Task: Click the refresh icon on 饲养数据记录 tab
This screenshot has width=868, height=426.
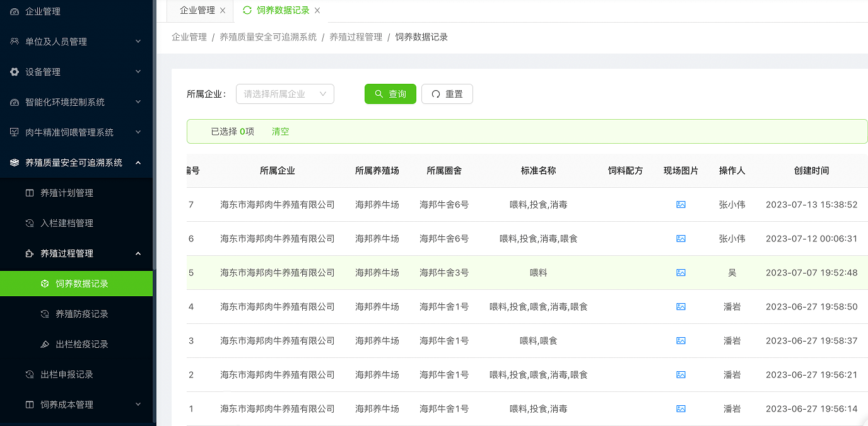Action: [247, 11]
